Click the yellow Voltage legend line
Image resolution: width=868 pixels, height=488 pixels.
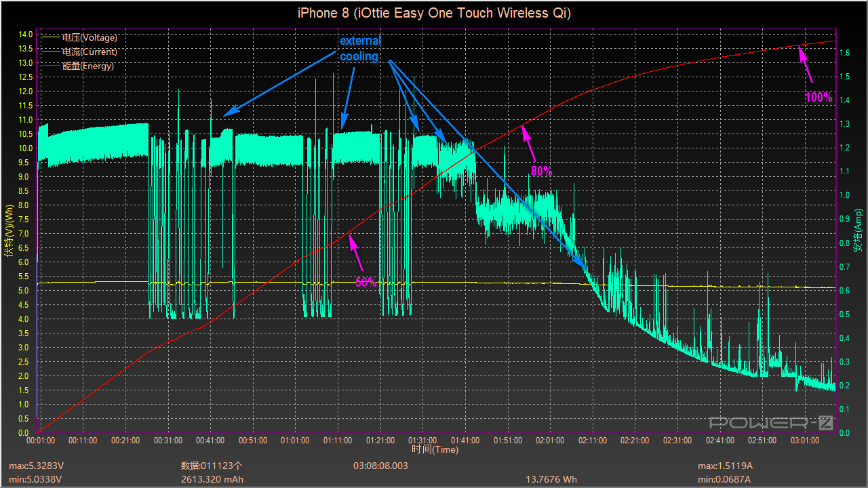[50, 38]
